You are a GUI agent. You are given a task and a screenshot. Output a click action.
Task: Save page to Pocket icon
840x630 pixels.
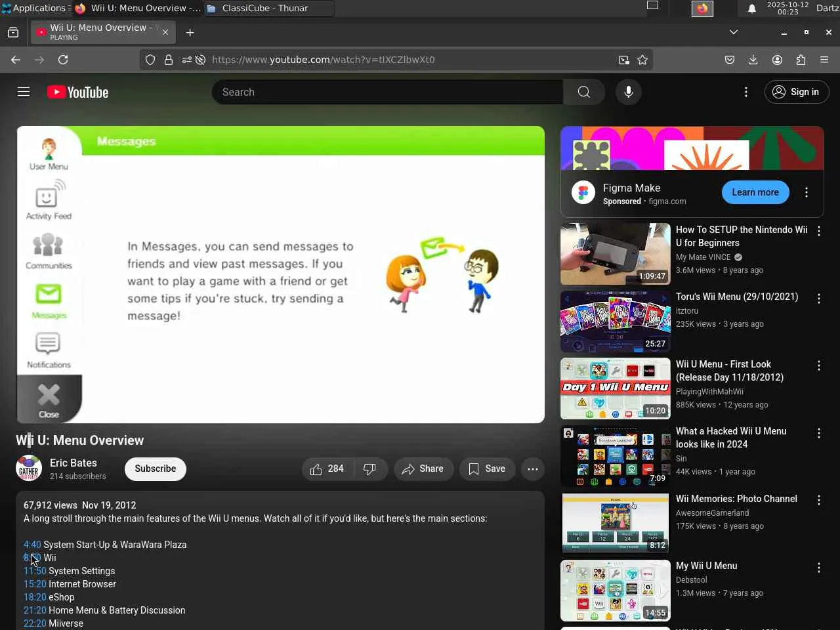tap(730, 60)
